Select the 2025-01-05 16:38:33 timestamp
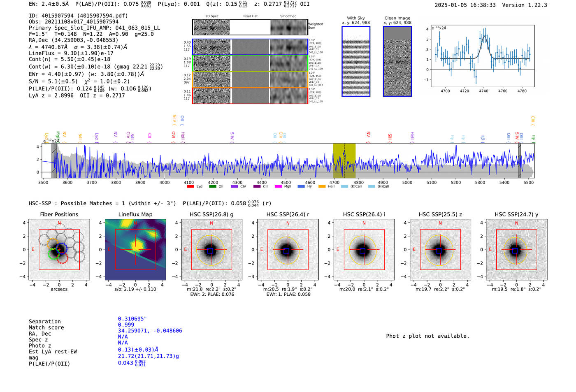The image size is (576, 392). pyautogui.click(x=465, y=5)
